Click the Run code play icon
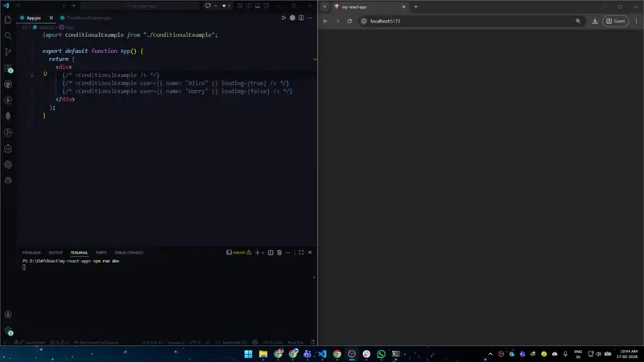The width and height of the screenshot is (644, 362). tap(283, 17)
